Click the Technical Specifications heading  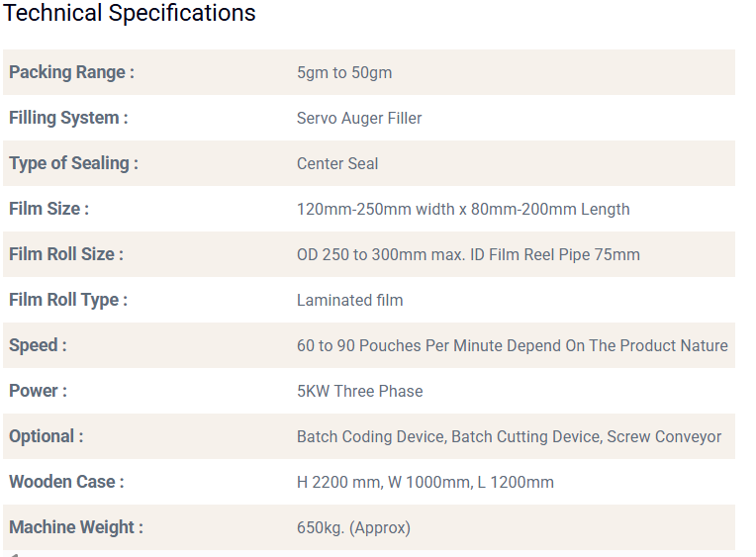tap(130, 14)
